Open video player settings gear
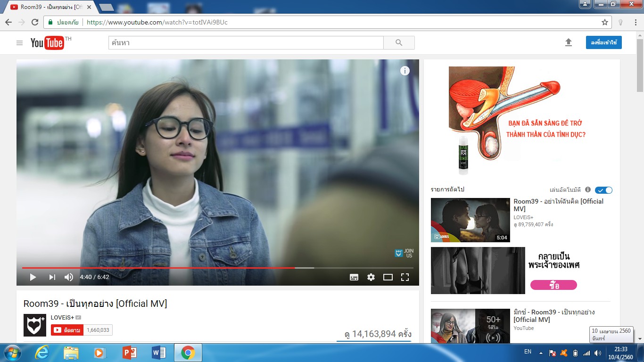Image resolution: width=644 pixels, height=362 pixels. [x=371, y=277]
